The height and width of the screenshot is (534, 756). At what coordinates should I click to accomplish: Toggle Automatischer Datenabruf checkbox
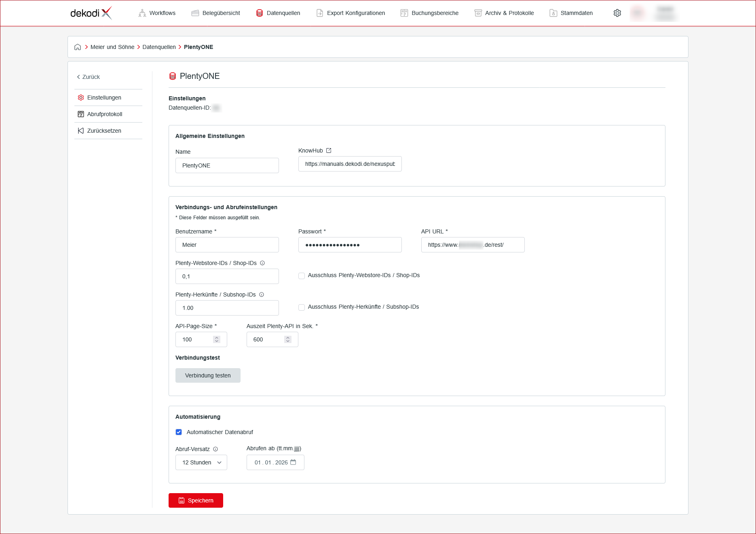tap(179, 432)
